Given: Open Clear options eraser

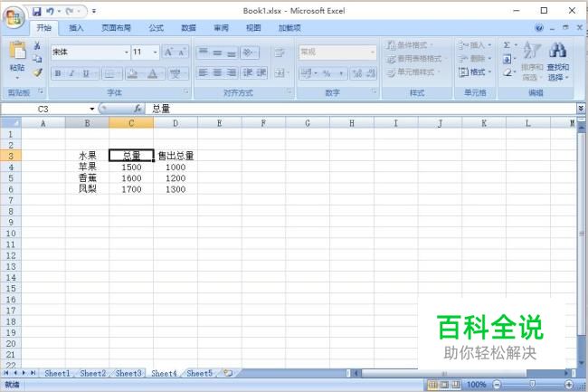Looking at the screenshot, I should coord(507,72).
